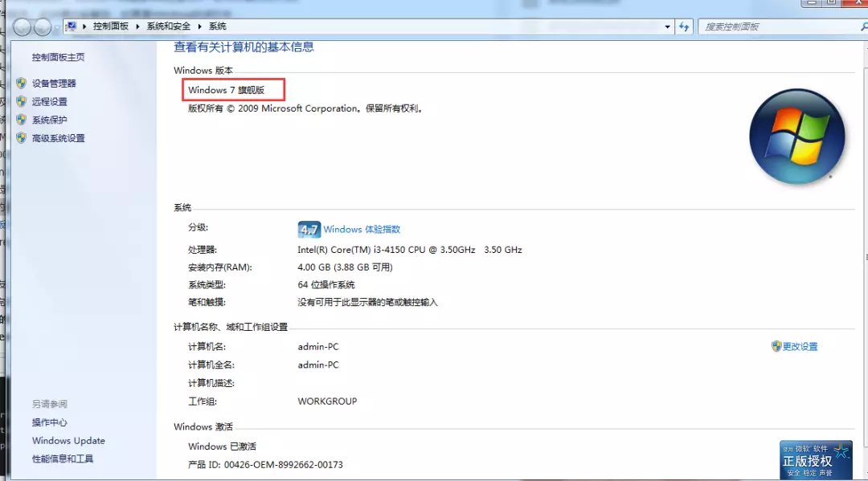Click the forward navigation arrow button

click(43, 26)
